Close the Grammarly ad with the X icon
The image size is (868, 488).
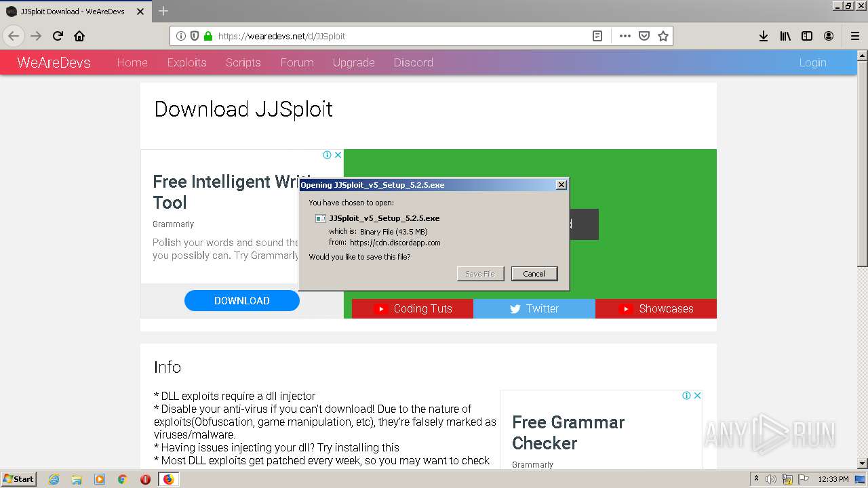(338, 155)
